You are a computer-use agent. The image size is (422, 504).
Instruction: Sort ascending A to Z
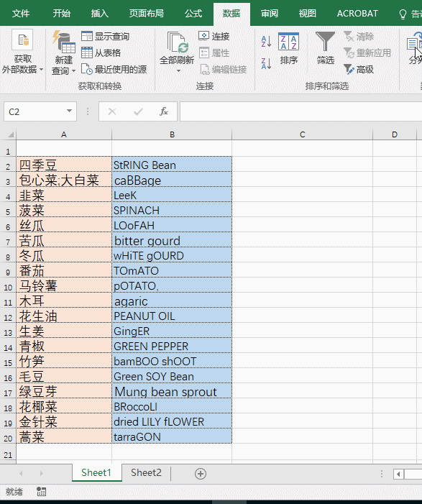[x=266, y=42]
